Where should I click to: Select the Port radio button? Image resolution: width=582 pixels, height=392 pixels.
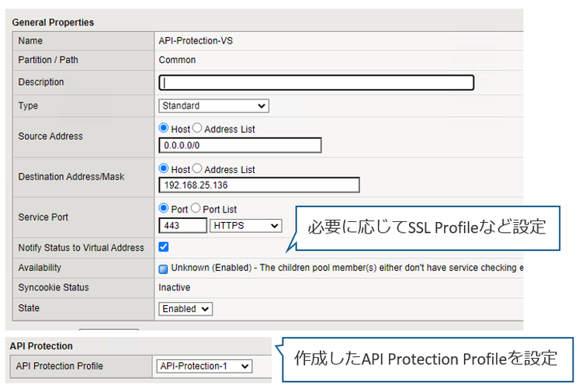point(164,209)
